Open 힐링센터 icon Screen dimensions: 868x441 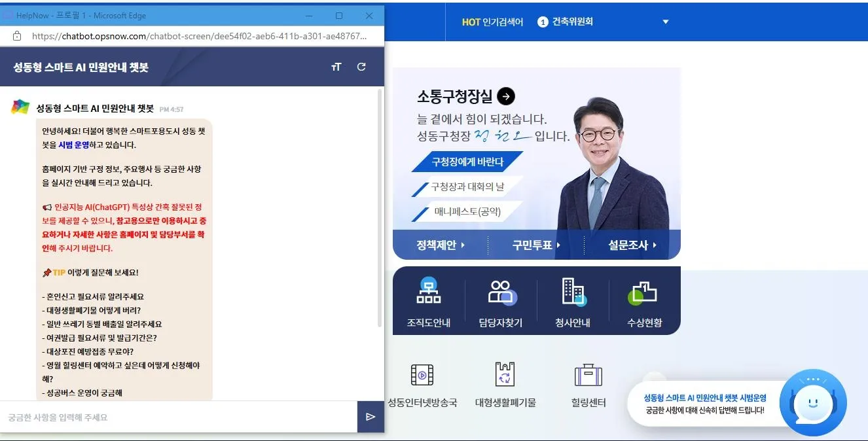pyautogui.click(x=588, y=376)
